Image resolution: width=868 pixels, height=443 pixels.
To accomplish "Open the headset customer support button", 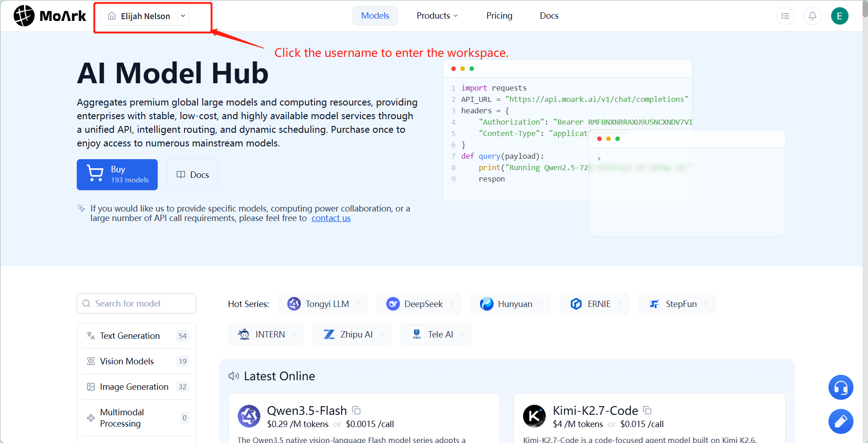I will pyautogui.click(x=841, y=388).
